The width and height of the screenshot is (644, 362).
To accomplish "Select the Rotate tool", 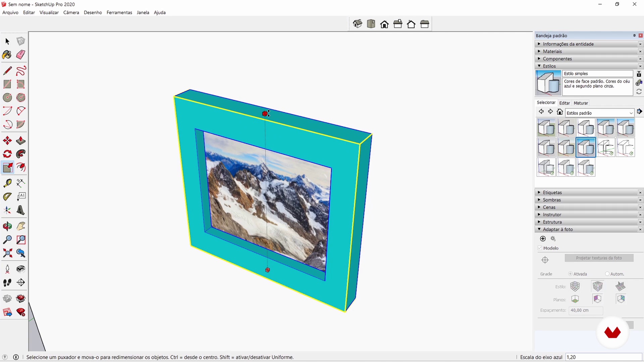I will (x=7, y=154).
